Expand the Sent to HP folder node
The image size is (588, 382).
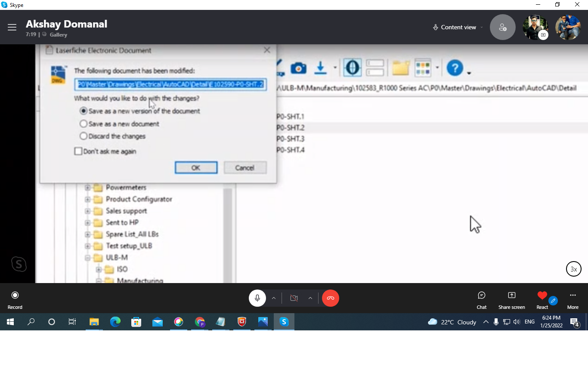tap(88, 222)
